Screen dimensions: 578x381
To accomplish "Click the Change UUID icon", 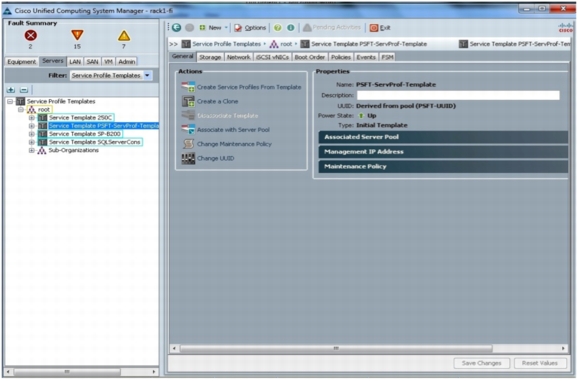I will (188, 158).
